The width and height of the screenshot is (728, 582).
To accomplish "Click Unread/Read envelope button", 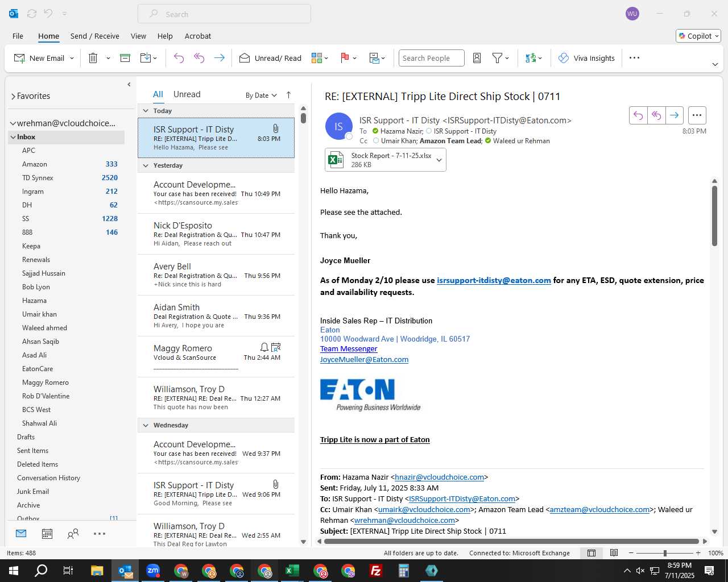I will [270, 58].
